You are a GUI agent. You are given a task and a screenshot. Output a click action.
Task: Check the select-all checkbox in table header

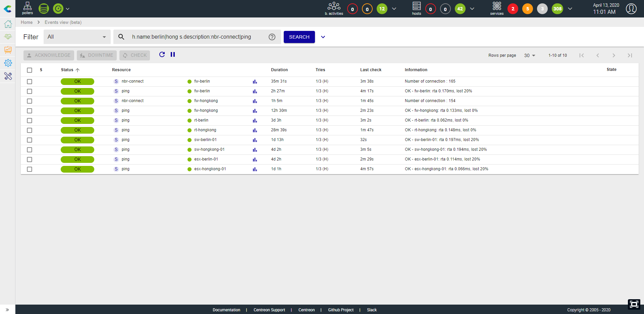click(x=30, y=70)
